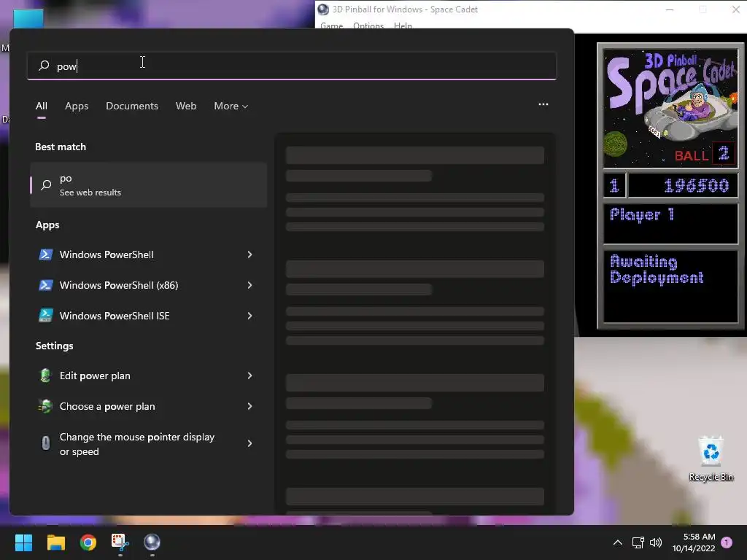
Task: Click the Recycle Bin desktop icon
Action: tap(711, 459)
